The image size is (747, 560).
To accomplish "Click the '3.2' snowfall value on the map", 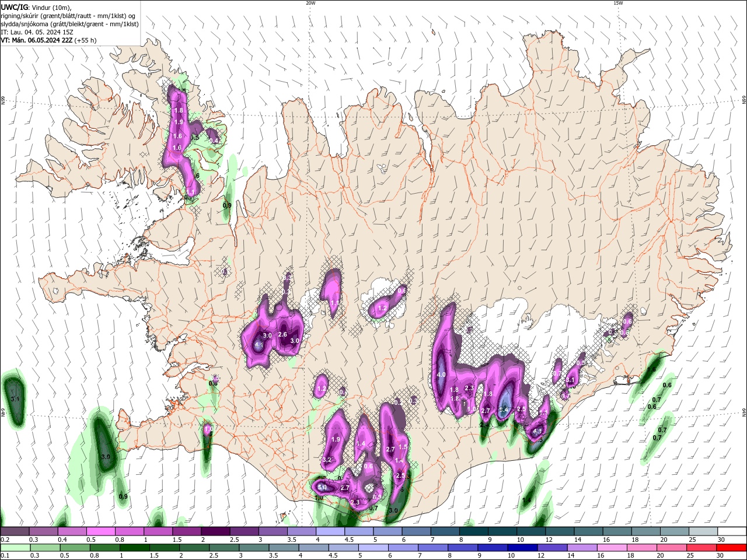I will [x=327, y=460].
